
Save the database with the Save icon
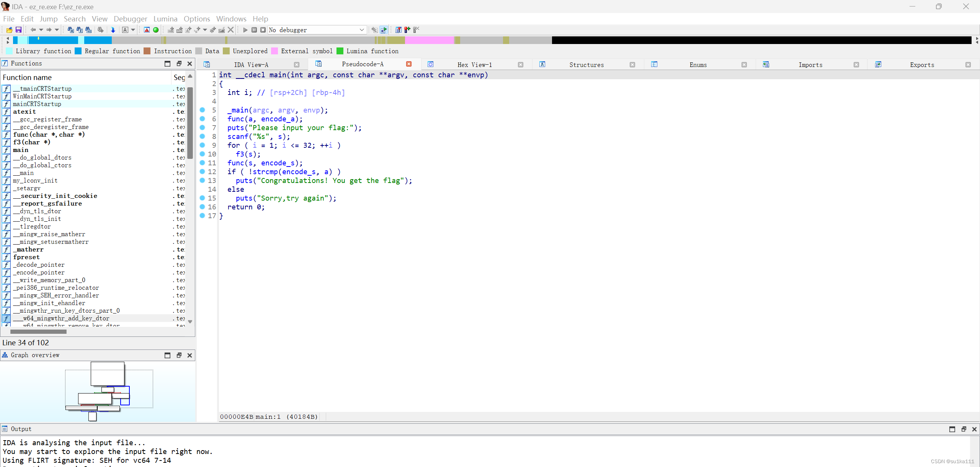18,29
